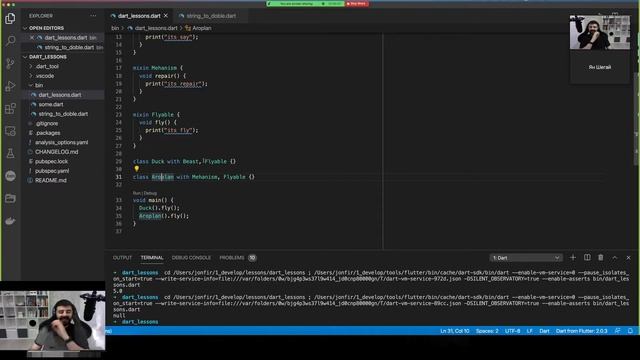Image resolution: width=640 pixels, height=360 pixels.
Task: Open the Search view in activity bar
Action: [10, 40]
